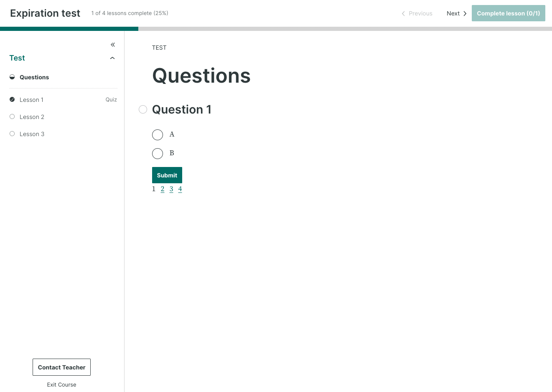Click Contact Teacher button
Screen dimensions: 552x392
[x=61, y=367]
